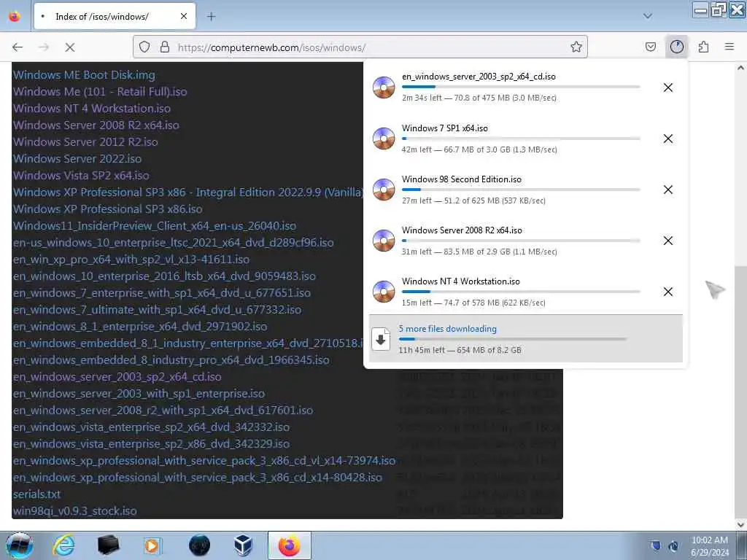Open en_windows_vista_enterprise_sp2_x86 iso link
747x560 pixels.
point(151,444)
